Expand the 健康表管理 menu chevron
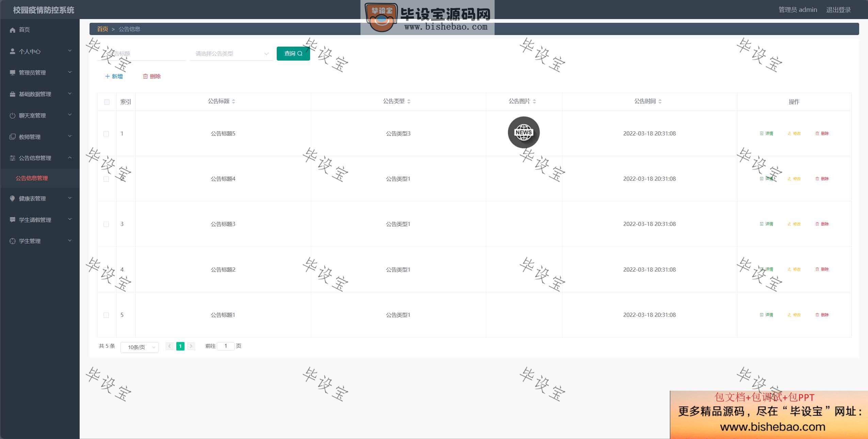868x439 pixels. click(70, 198)
